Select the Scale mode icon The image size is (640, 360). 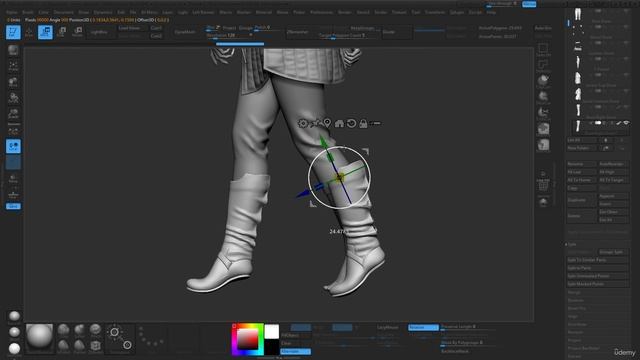point(62,32)
